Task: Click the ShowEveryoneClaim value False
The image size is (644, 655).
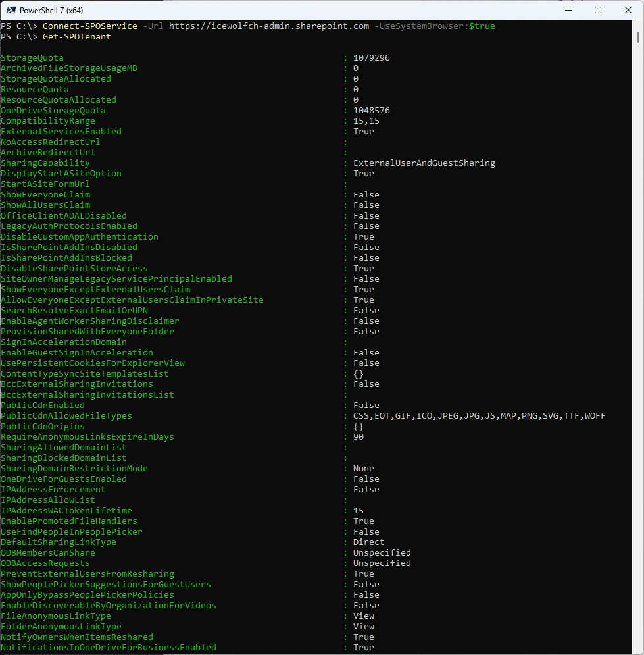Action: 366,195
